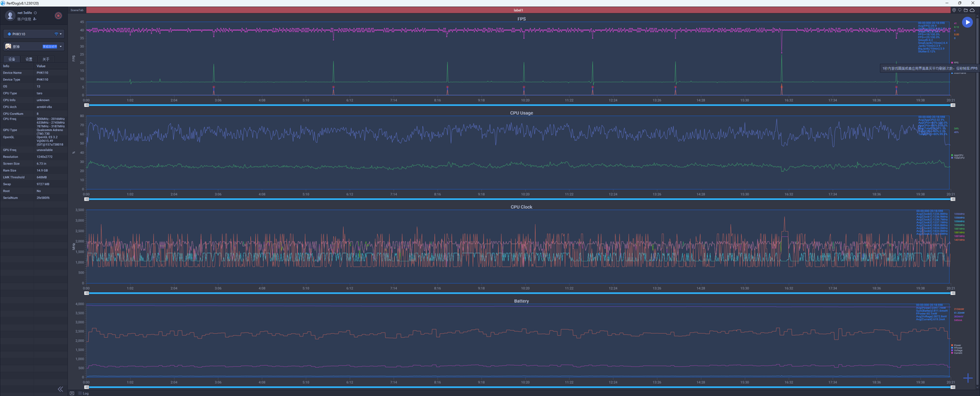Click the GPU Type row label
The height and width of the screenshot is (396, 980).
pos(9,130)
